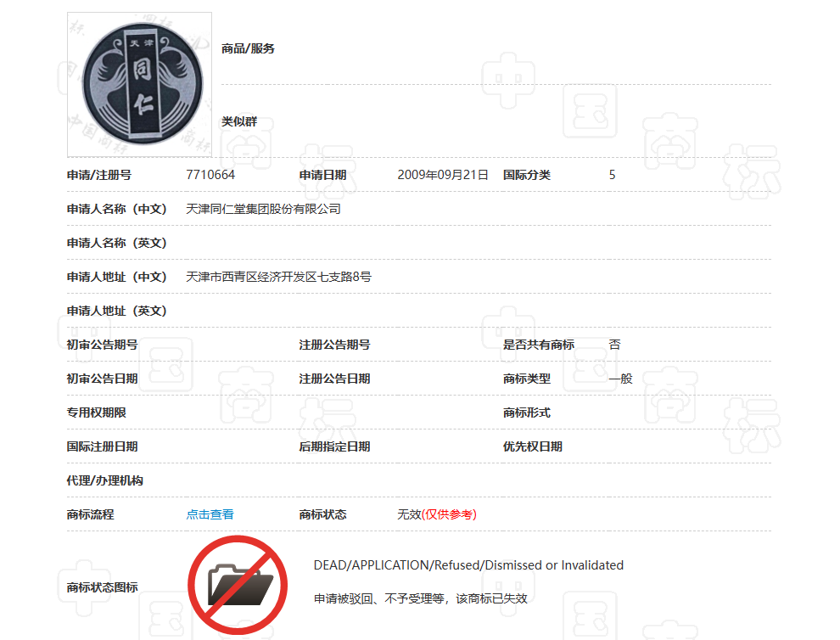Open the 天津同仁 trademark logo image
This screenshot has height=640, width=840.
click(x=139, y=85)
